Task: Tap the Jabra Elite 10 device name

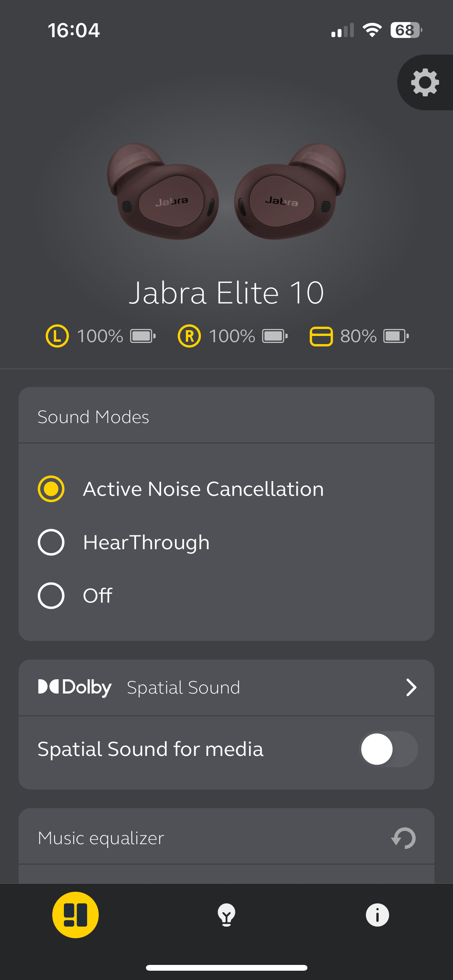Action: (x=226, y=293)
